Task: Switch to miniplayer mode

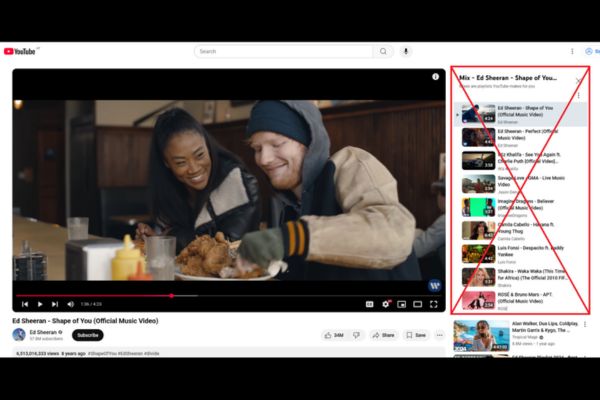Action: [401, 304]
